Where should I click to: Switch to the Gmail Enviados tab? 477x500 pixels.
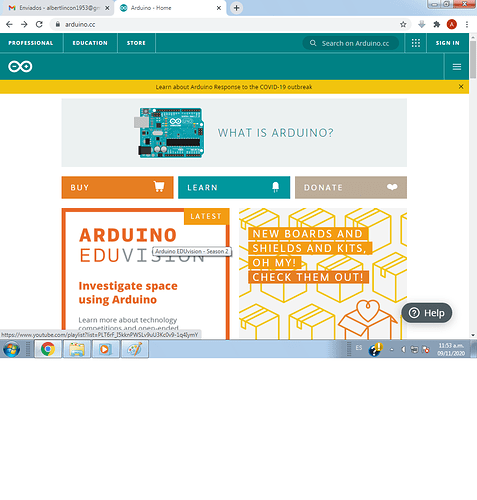click(57, 8)
